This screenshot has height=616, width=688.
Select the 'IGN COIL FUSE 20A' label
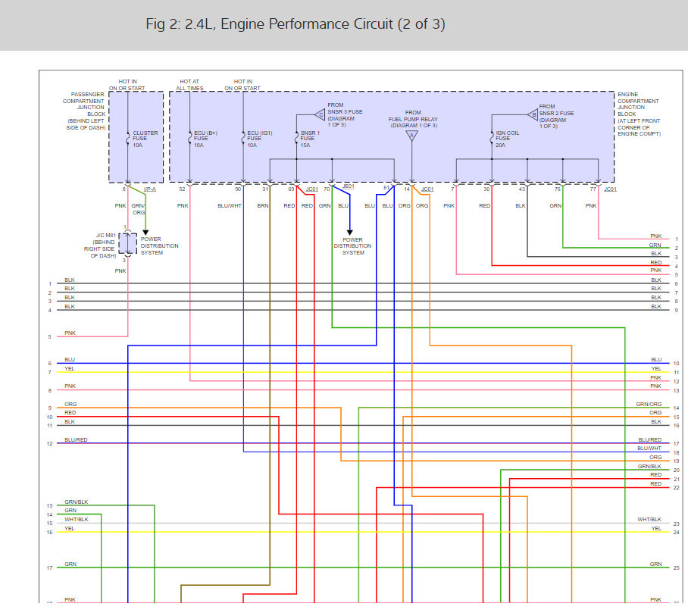[507, 139]
